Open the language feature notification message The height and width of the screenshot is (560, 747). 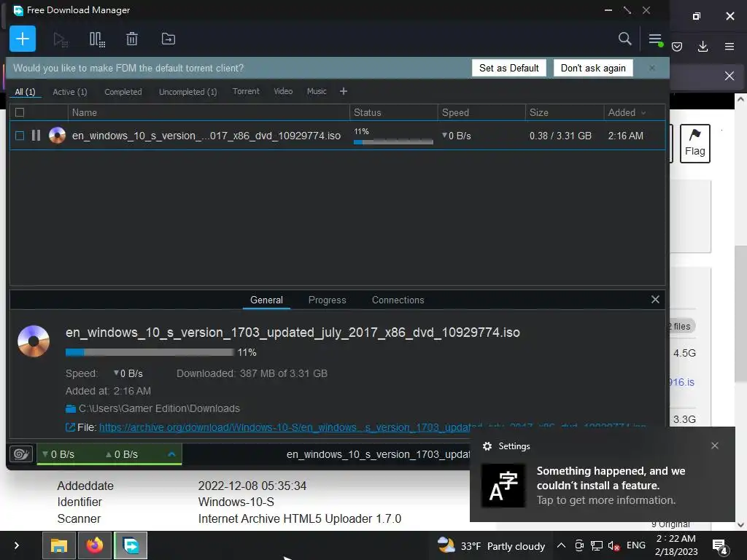[x=611, y=485]
